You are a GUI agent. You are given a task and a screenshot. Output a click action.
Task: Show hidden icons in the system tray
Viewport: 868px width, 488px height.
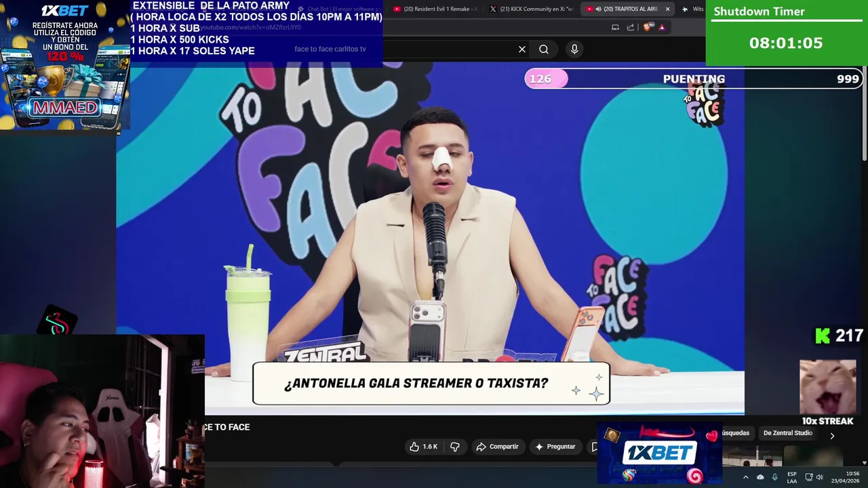point(745,477)
